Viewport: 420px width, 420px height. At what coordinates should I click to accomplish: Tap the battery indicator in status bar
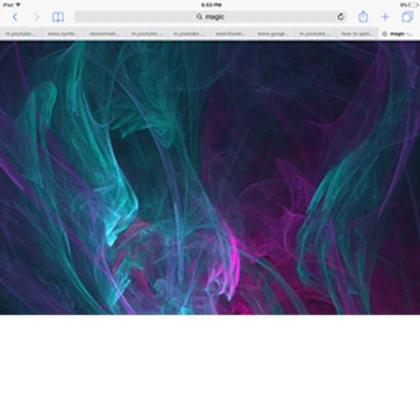tap(412, 5)
